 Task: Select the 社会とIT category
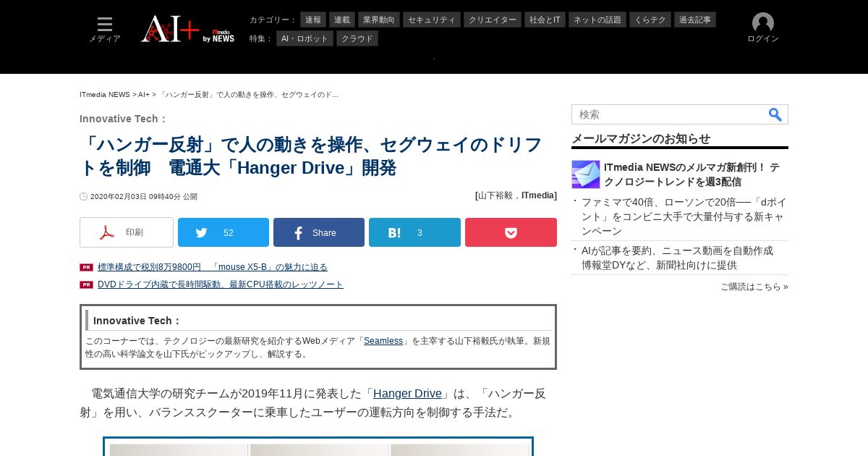(545, 20)
